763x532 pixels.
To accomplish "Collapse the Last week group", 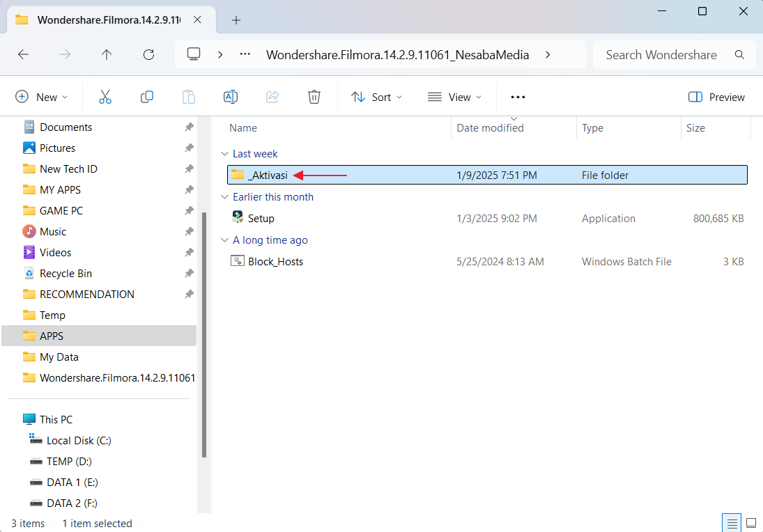I will tap(224, 154).
